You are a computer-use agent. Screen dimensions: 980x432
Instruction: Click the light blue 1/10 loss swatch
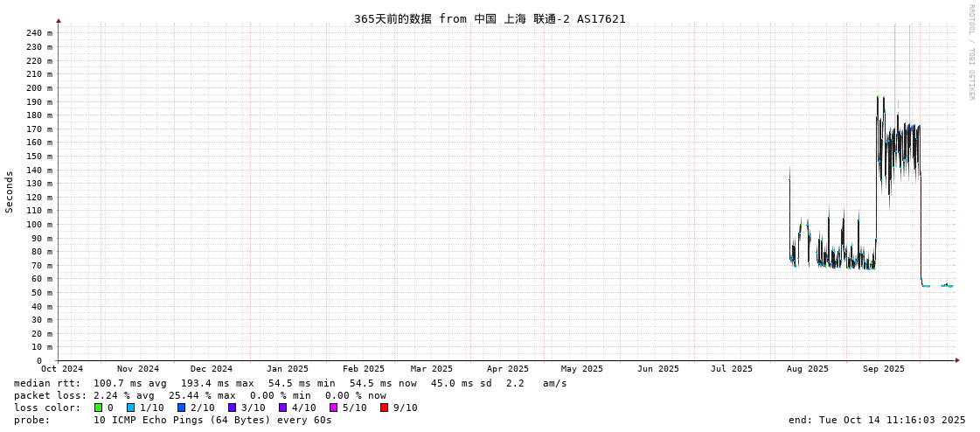131,408
